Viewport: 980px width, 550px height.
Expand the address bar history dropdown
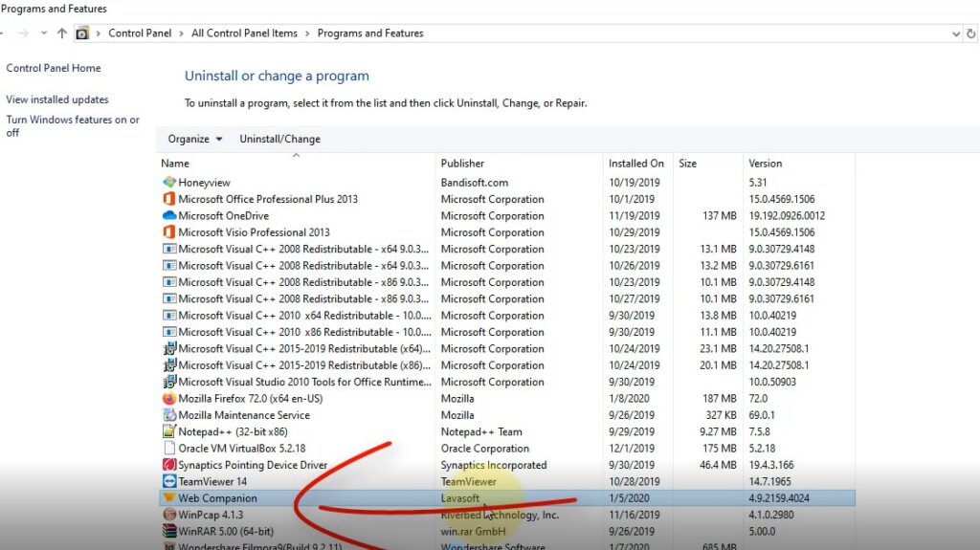tap(956, 33)
